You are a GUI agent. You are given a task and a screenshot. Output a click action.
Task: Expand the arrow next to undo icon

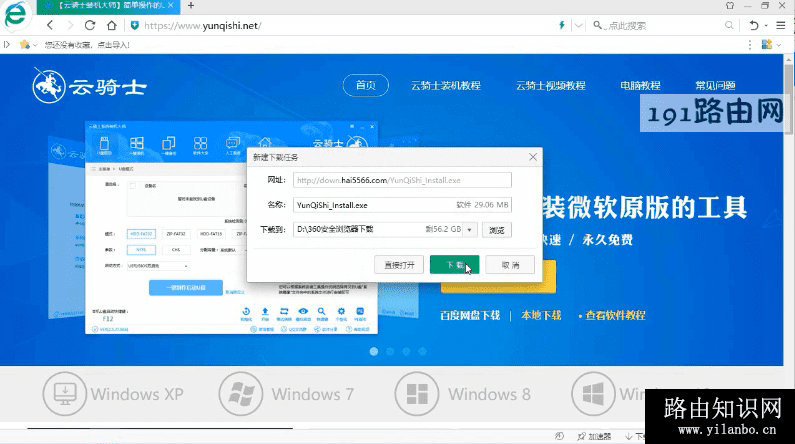pyautogui.click(x=766, y=25)
